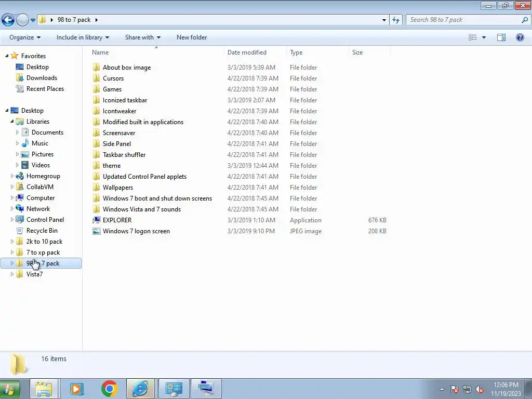532x399 pixels.
Task: Select the Cursors folder icon
Action: click(96, 78)
